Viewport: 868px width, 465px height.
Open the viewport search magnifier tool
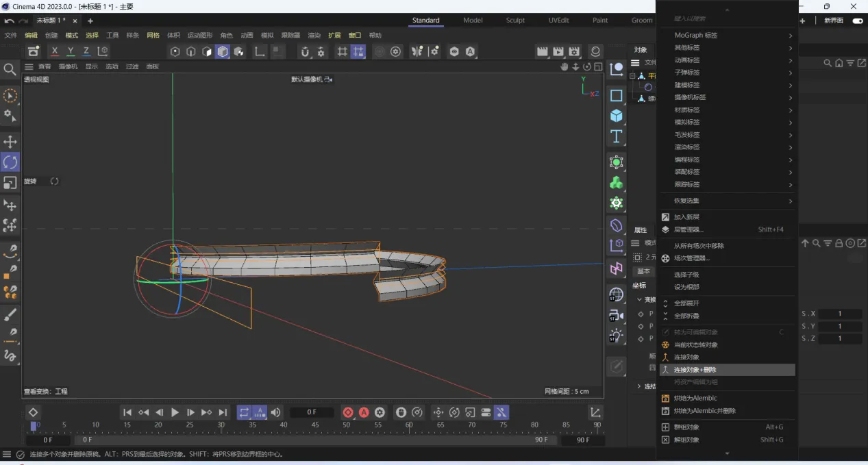click(x=10, y=69)
